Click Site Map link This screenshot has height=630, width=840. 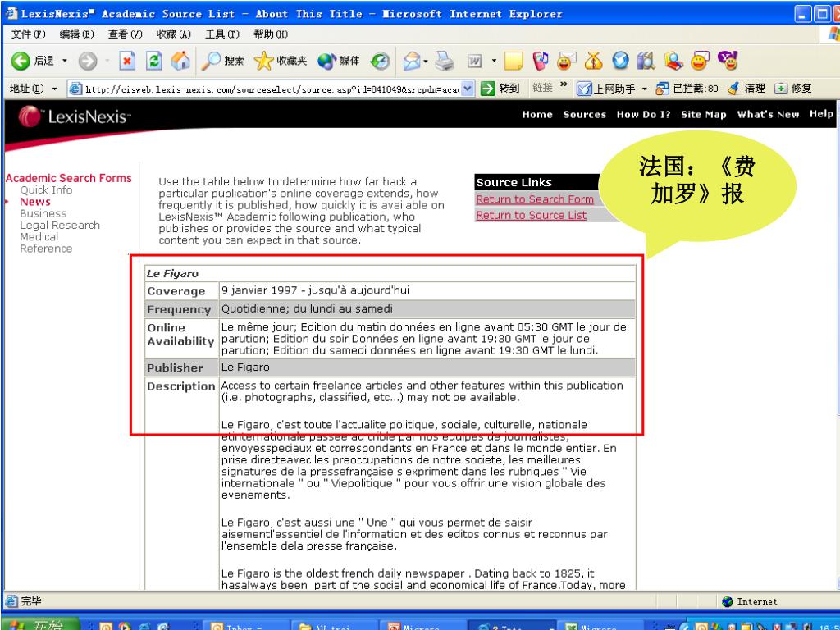(703, 114)
